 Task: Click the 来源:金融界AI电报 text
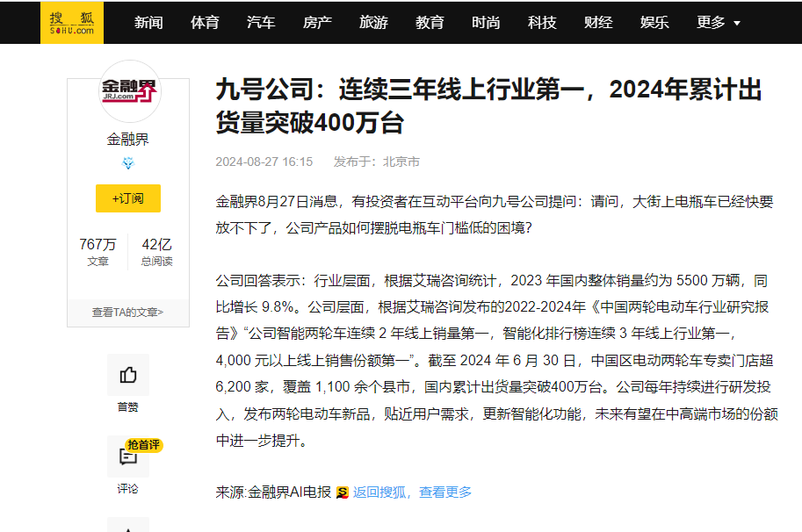tap(274, 492)
